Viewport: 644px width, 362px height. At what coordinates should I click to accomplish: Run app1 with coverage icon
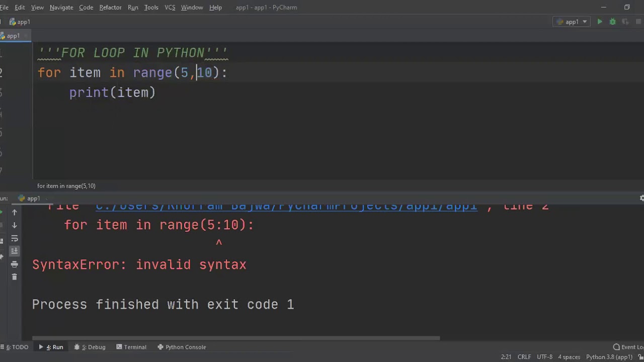click(625, 22)
